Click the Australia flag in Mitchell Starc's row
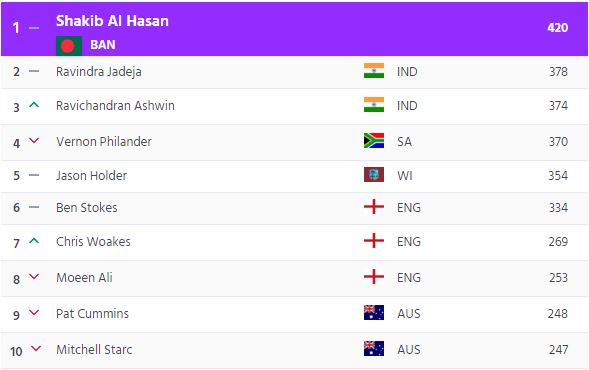Screen dimensions: 589x370 (x=374, y=349)
